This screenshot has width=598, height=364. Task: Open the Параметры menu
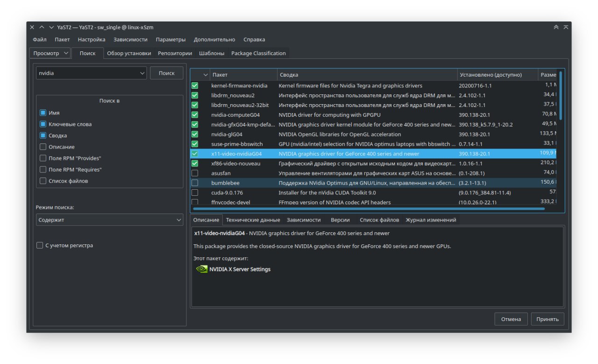tap(171, 40)
